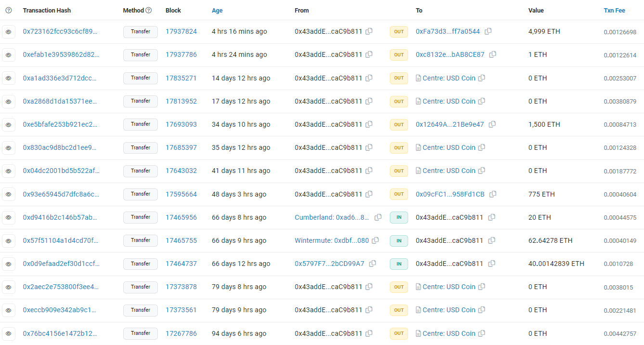
Task: Open transaction preview for the Cumberland transfer
Action: point(8,217)
